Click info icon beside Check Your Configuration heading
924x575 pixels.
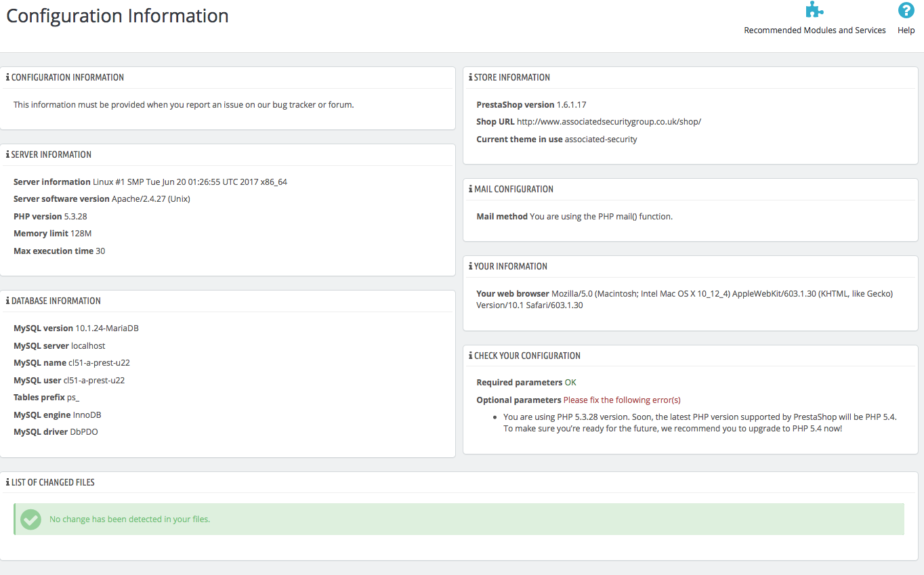(x=471, y=356)
